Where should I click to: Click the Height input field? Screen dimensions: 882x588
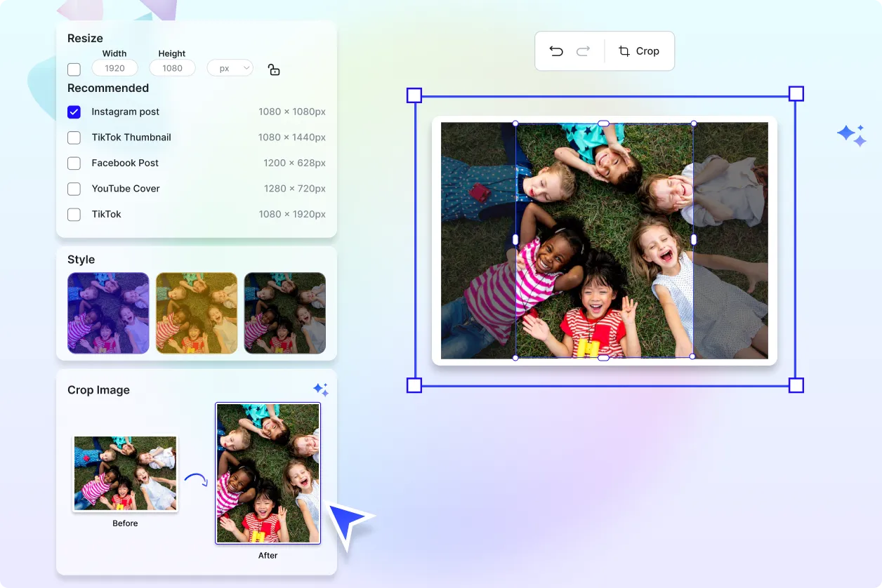[x=172, y=68]
